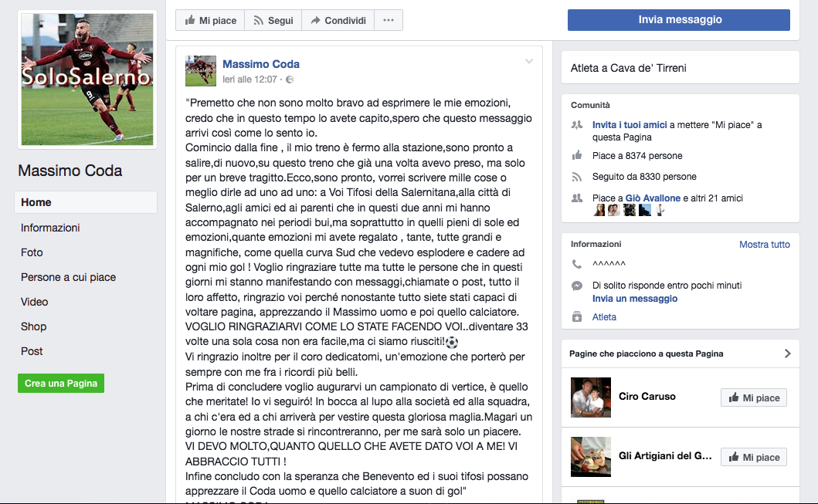The width and height of the screenshot is (818, 504).
Task: Open the SoloSalerno profile picture
Action: coord(87,79)
